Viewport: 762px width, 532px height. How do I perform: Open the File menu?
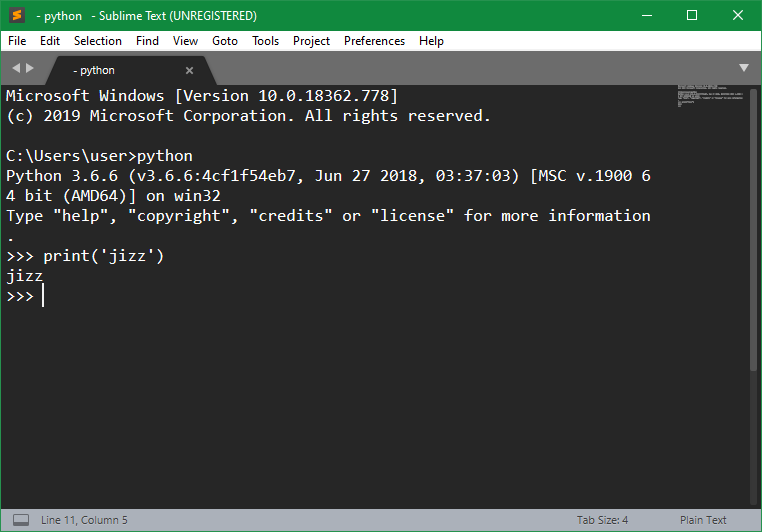[17, 41]
